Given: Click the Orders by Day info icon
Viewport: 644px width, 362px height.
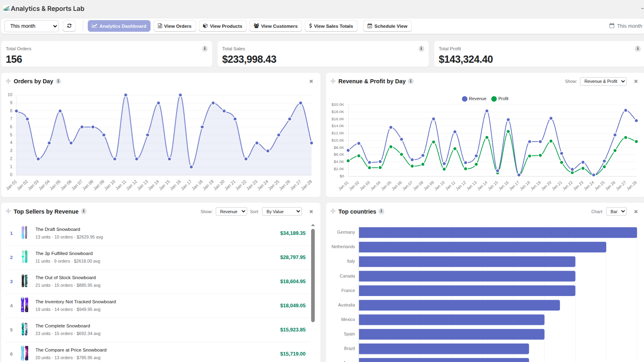Looking at the screenshot, I should pyautogui.click(x=58, y=81).
